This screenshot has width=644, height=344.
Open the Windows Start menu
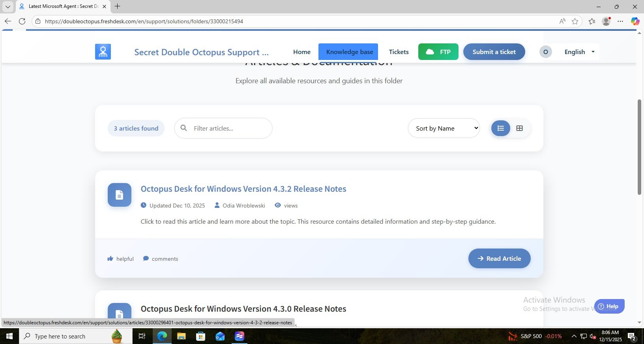tap(9, 336)
